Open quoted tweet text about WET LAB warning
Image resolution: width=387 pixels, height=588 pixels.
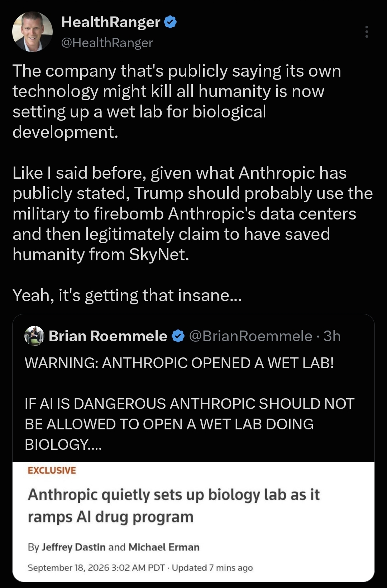pos(180,363)
